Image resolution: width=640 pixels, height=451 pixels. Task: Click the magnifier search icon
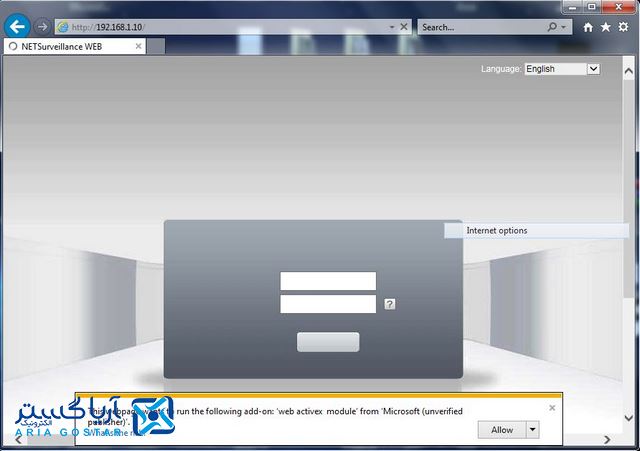click(552, 27)
